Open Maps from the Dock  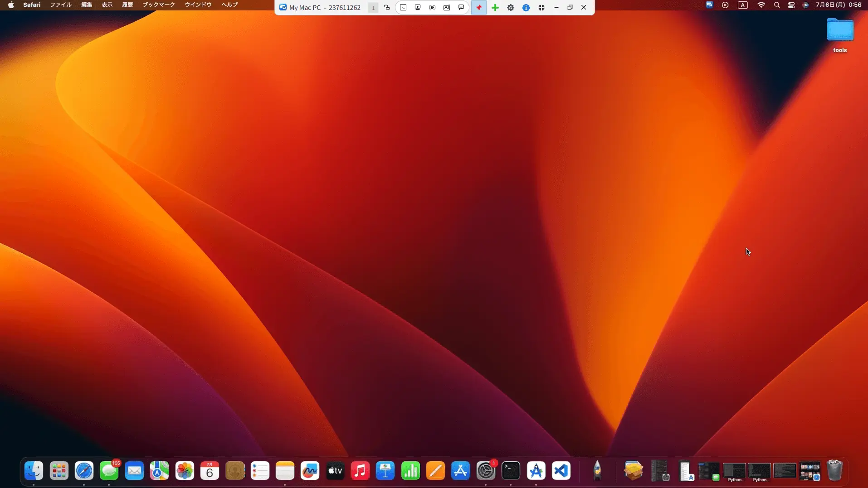(x=160, y=471)
